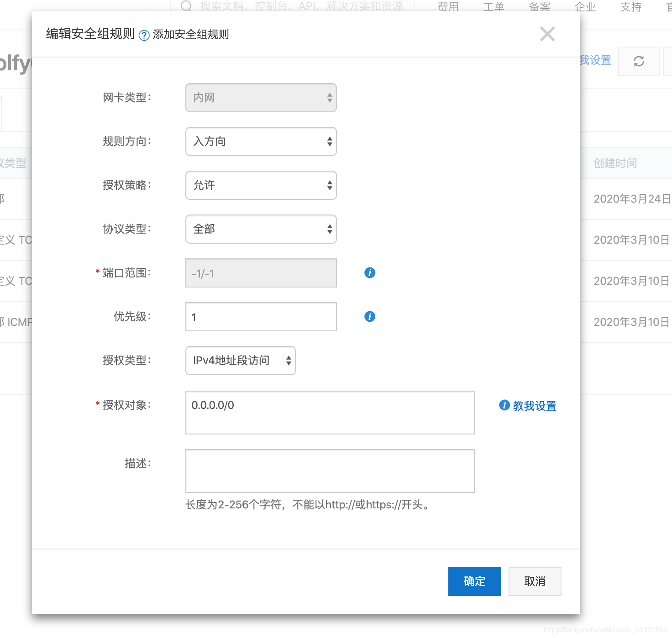
Task: Click the 优先级 input field
Action: 261,317
